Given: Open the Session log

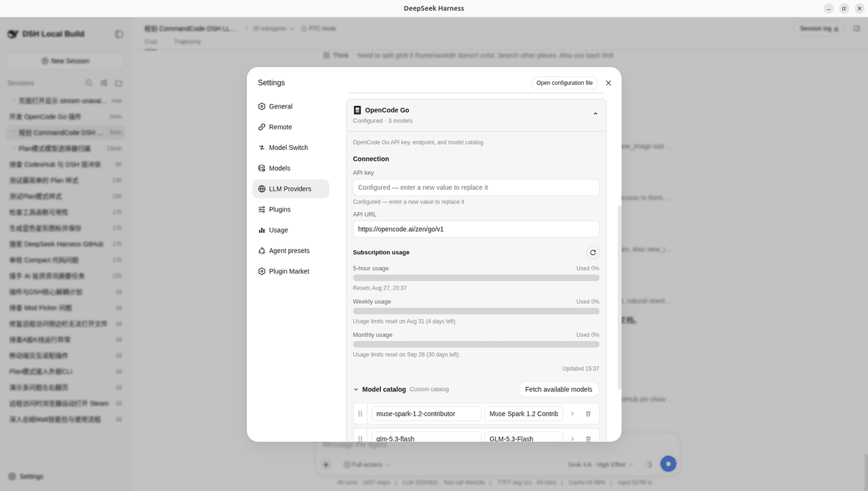Looking at the screenshot, I should 819,28.
